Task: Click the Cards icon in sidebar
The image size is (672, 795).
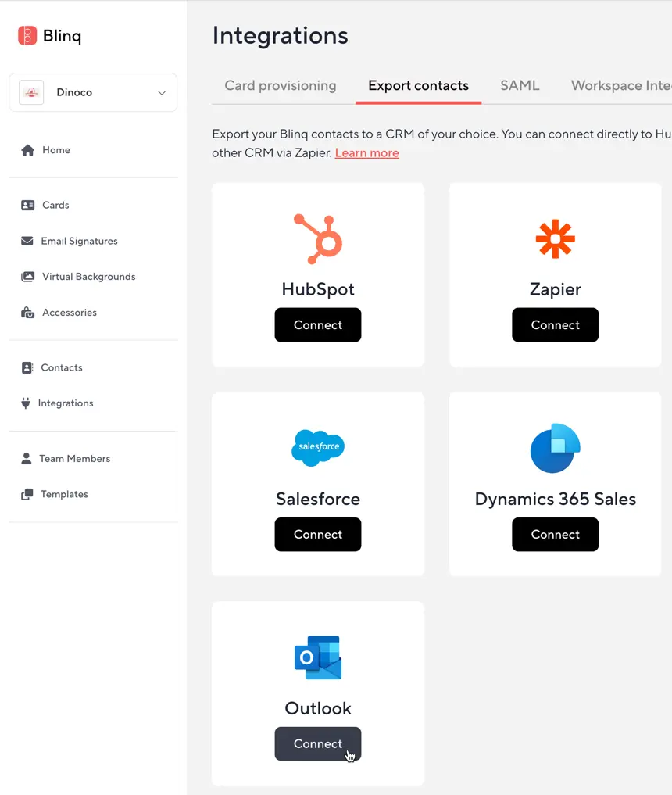Action: [x=28, y=205]
